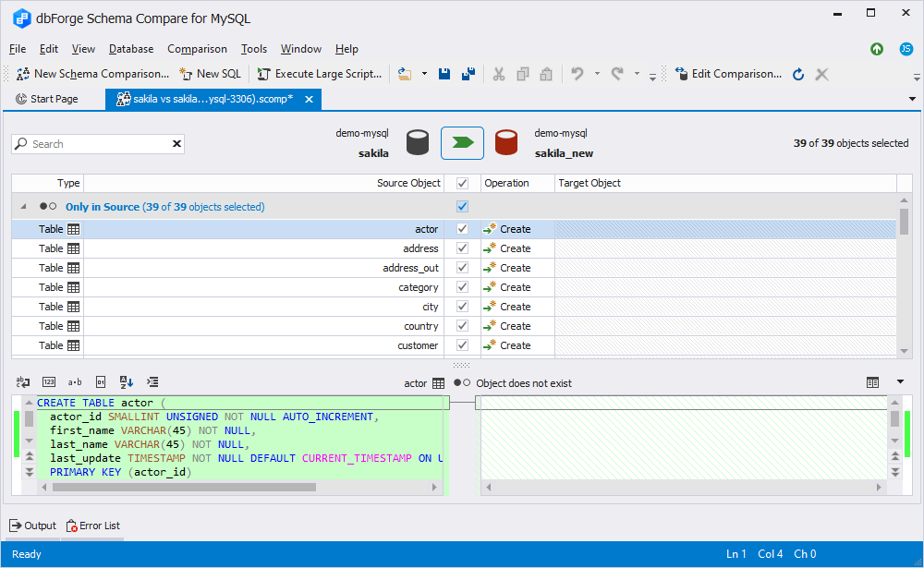
Task: Click the red target database cylinder icon
Action: [x=506, y=142]
